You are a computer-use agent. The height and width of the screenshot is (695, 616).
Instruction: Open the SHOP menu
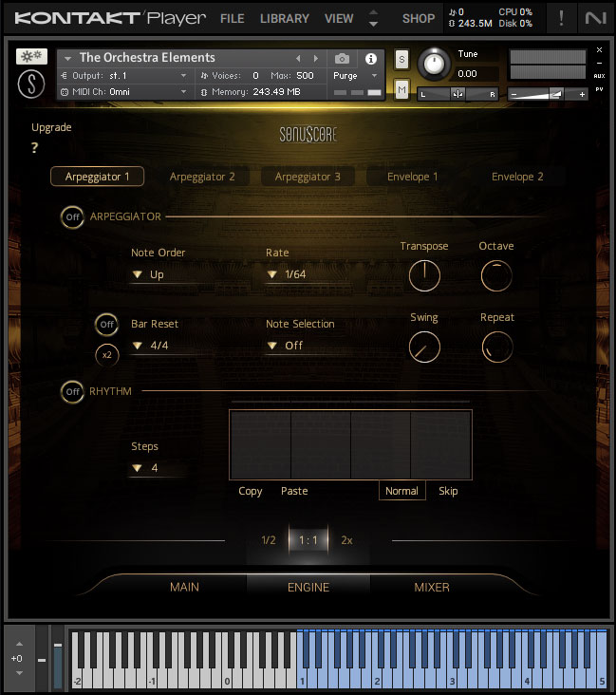click(419, 19)
